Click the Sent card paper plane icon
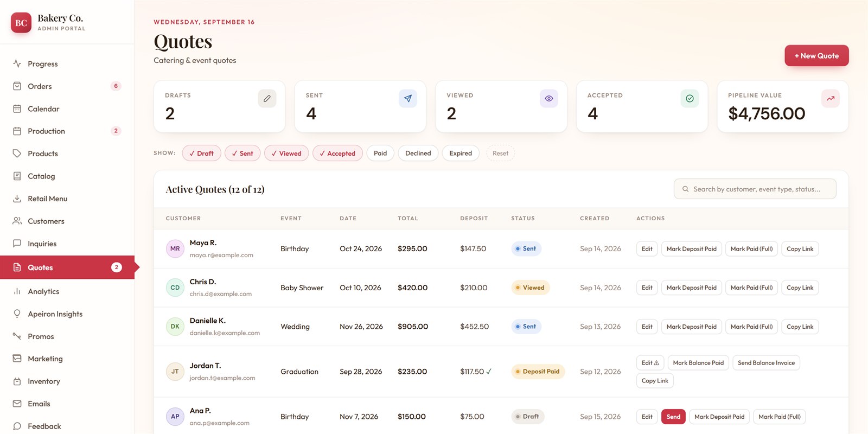Image resolution: width=868 pixels, height=434 pixels. coord(408,98)
